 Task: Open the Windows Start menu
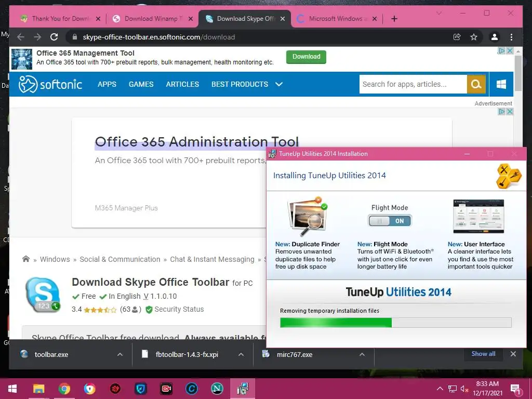pos(12,389)
